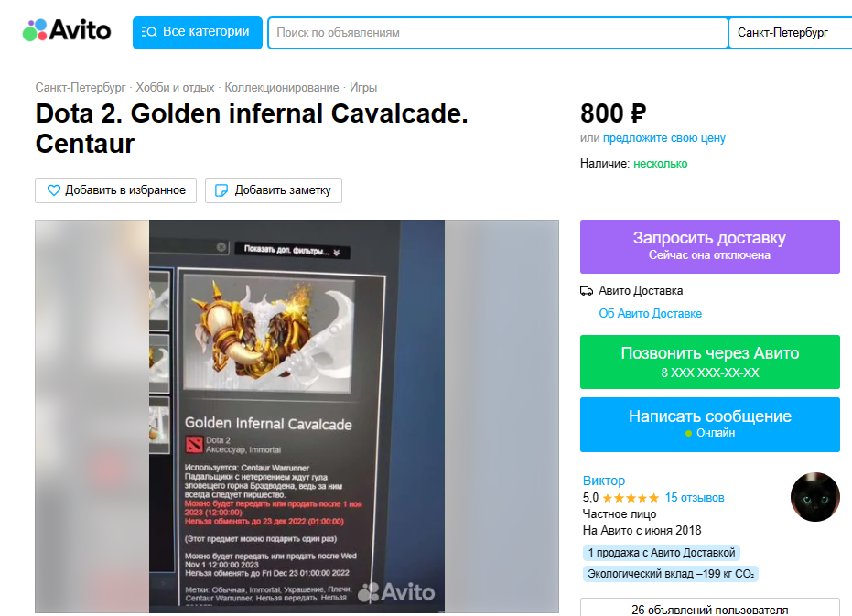Click предложите свою цену link
Viewport: 852px width, 616px height.
(x=664, y=138)
